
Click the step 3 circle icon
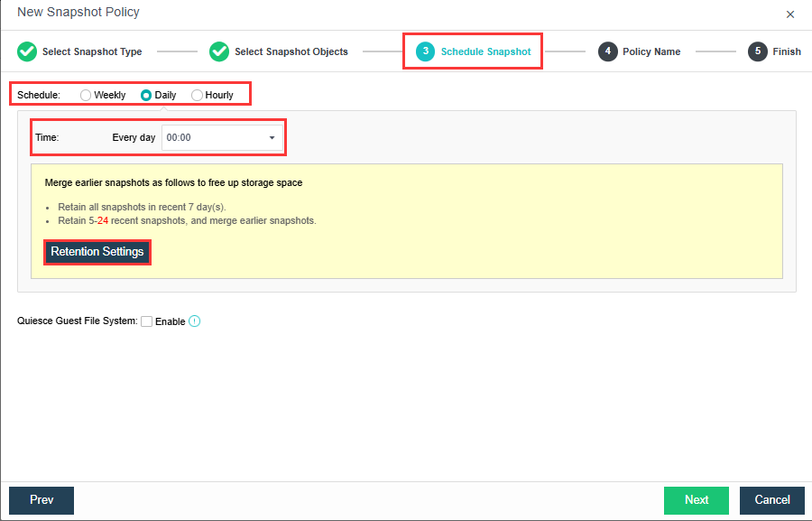[426, 51]
